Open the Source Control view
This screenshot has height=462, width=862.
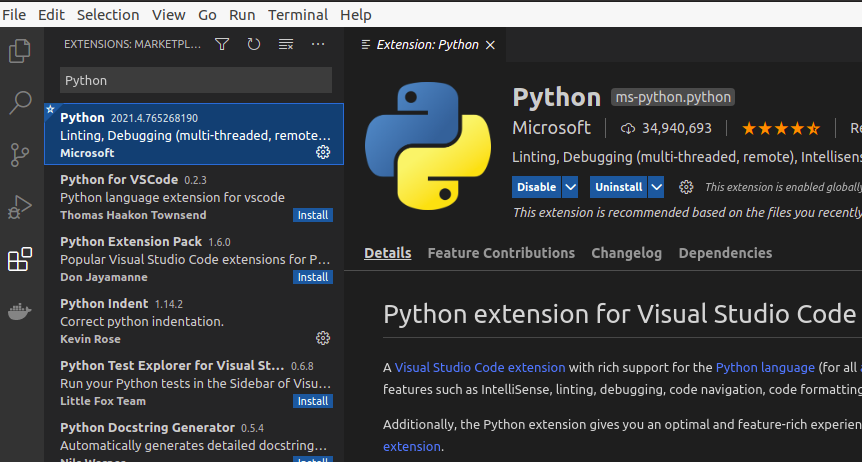[20, 155]
